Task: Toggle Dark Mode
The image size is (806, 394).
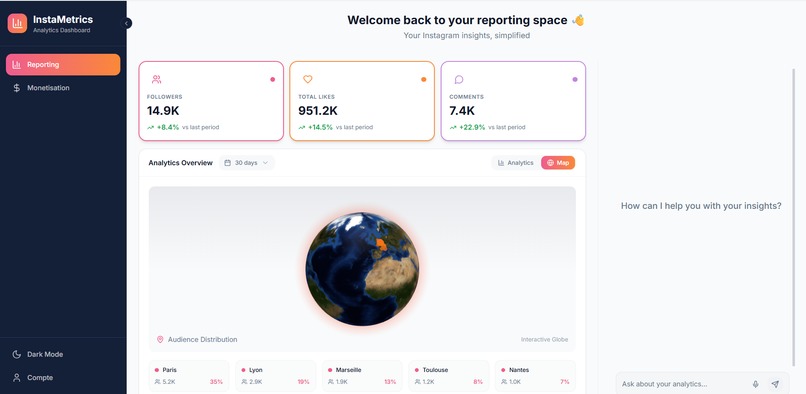Action: pos(63,354)
